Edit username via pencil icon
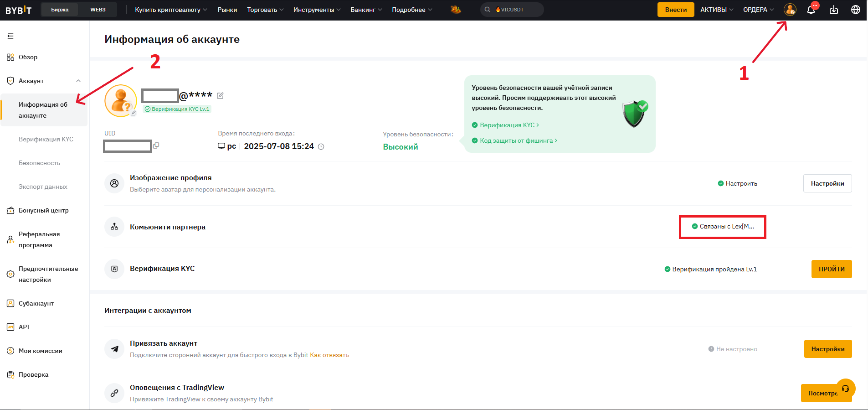This screenshot has width=868, height=410. [x=221, y=95]
